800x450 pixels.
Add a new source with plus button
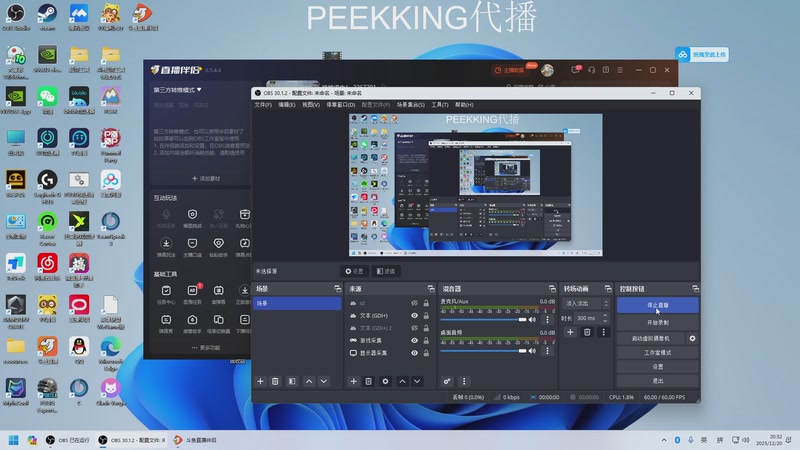click(353, 381)
